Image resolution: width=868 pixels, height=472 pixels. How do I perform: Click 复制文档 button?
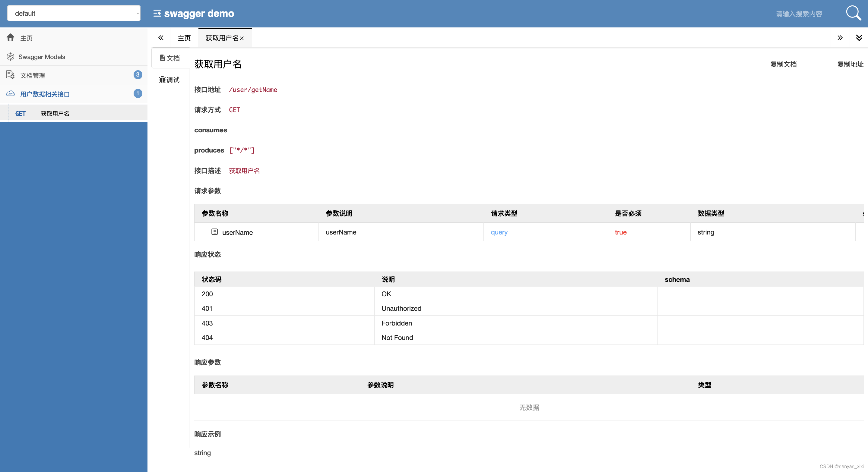783,64
